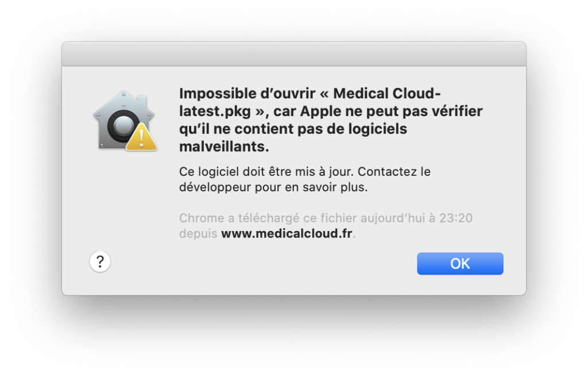Click "développeur pour en savoir plus" line

[273, 187]
